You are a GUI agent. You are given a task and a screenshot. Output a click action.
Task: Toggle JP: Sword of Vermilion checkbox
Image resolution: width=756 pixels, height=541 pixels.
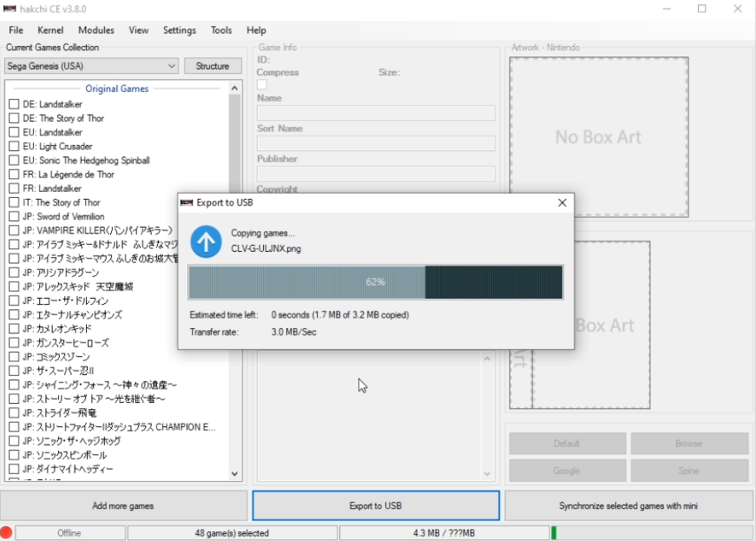point(14,216)
